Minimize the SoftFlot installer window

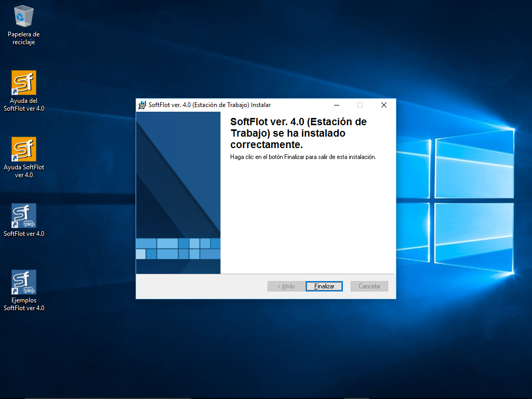(336, 105)
